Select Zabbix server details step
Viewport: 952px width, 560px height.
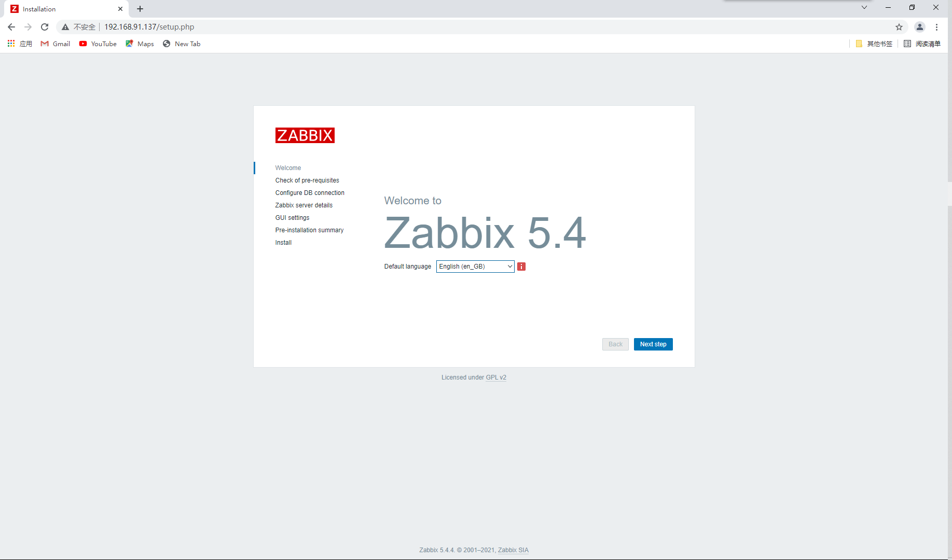coord(304,205)
